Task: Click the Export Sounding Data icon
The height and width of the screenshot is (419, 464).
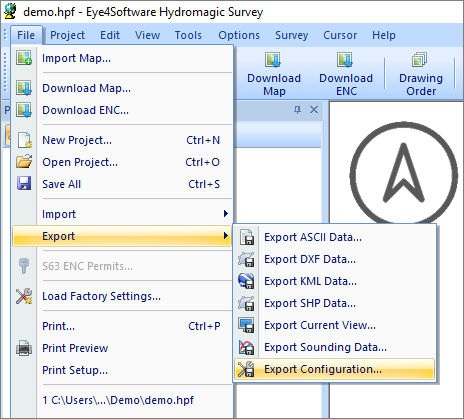Action: [x=247, y=347]
